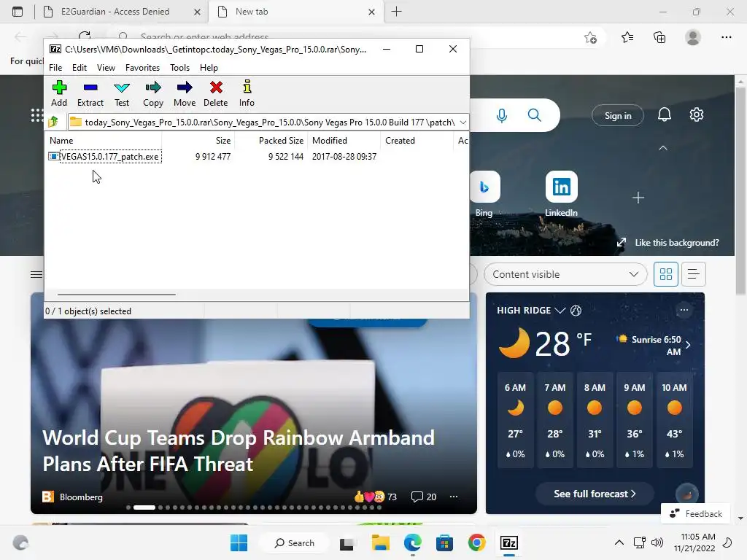747x560 pixels.
Task: Open a new browser tab with plus
Action: pyautogui.click(x=396, y=12)
